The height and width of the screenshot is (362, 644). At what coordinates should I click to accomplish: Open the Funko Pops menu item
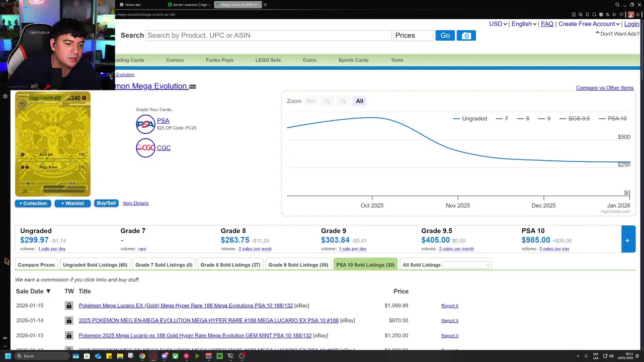220,60
